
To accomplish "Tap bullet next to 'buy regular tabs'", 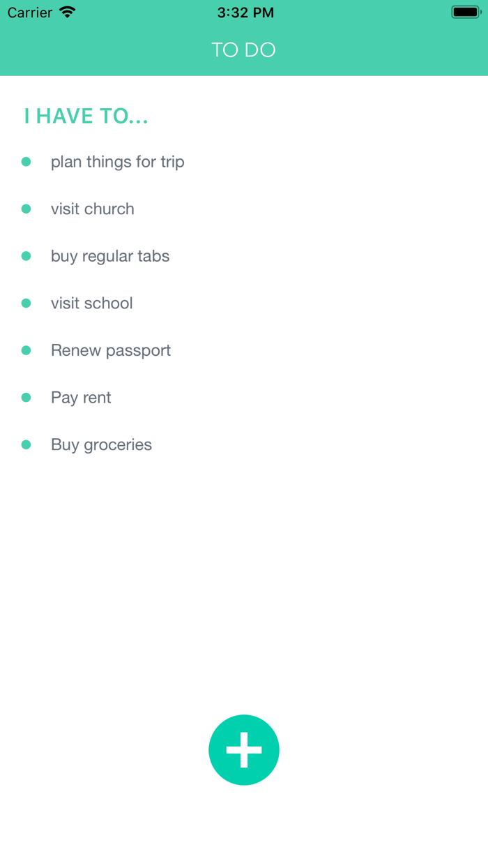I will coord(26,256).
